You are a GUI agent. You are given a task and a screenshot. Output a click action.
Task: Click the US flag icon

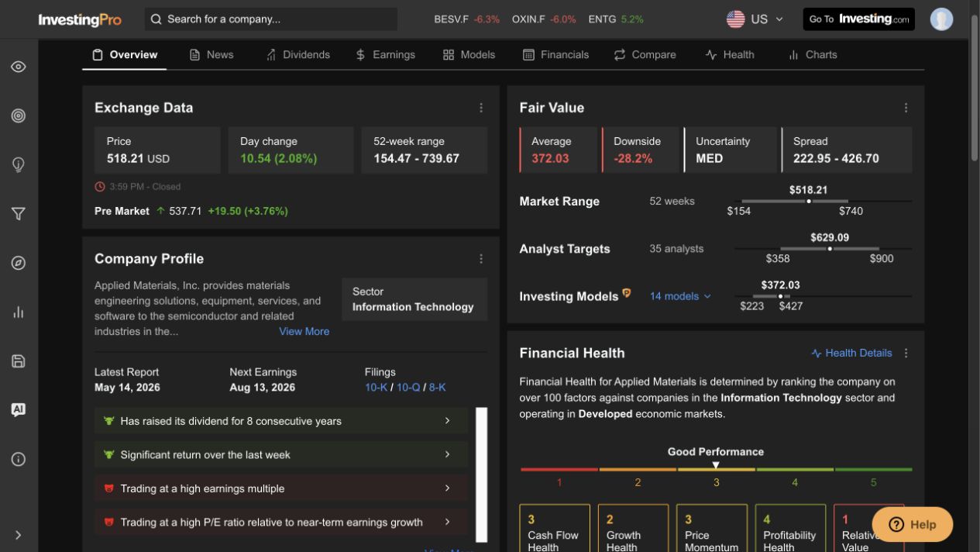click(735, 19)
